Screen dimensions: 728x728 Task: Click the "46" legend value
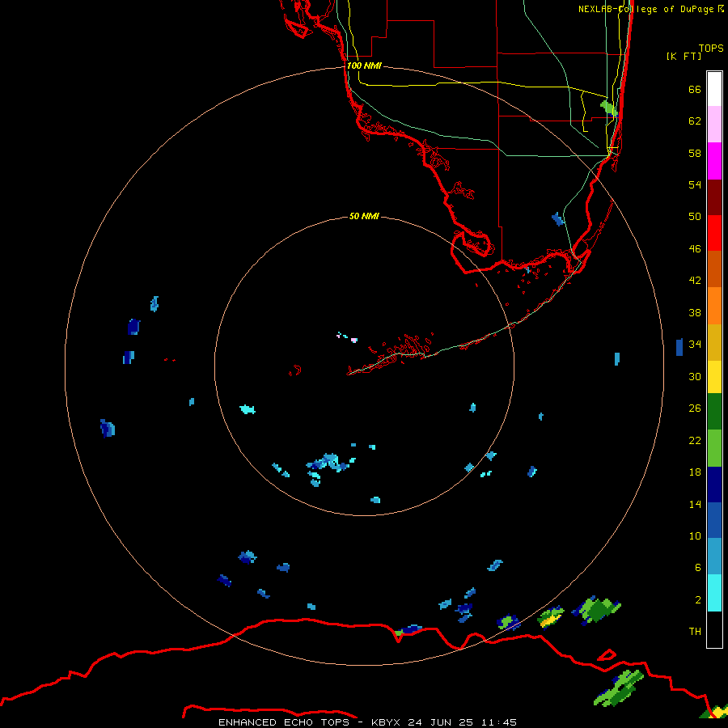pos(695,249)
